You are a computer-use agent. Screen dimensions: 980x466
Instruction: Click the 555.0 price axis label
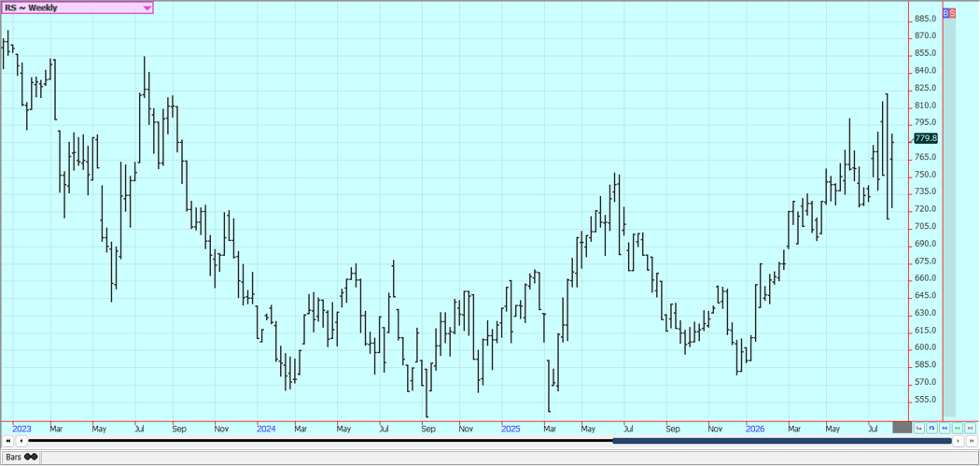point(926,399)
